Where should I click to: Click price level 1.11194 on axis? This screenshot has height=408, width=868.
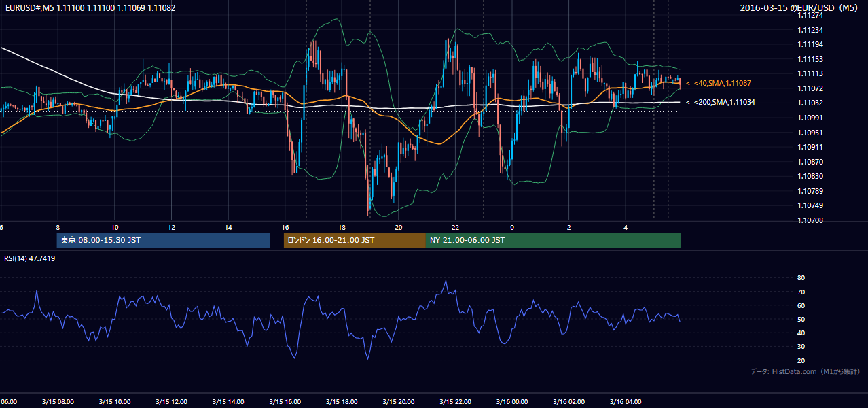pyautogui.click(x=810, y=44)
